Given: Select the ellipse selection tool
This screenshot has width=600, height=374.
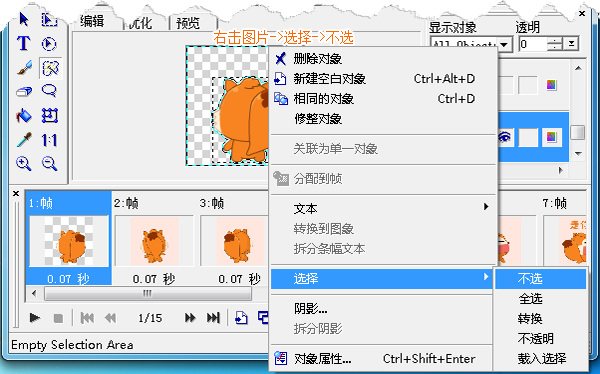Looking at the screenshot, I should point(49,44).
